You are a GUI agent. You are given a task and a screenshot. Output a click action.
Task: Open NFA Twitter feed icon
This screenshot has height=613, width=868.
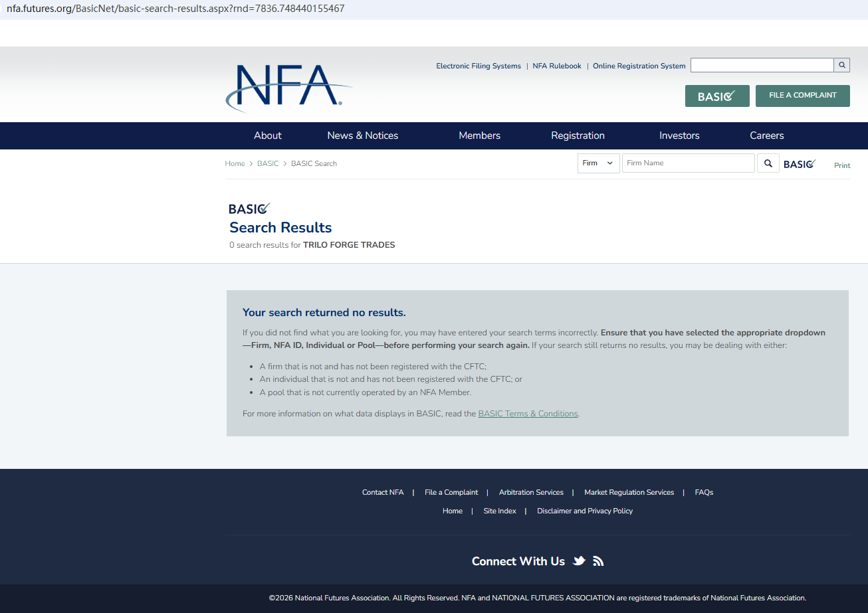point(579,561)
